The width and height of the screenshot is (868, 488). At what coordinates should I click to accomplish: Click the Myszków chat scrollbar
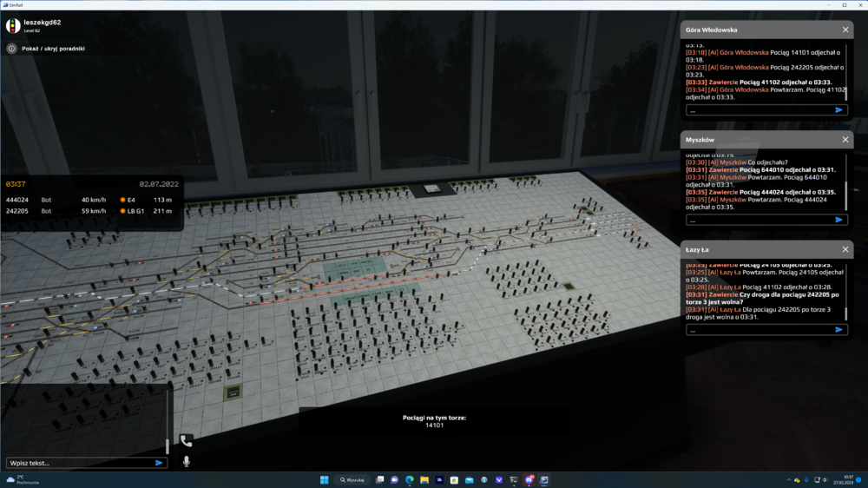(x=846, y=196)
